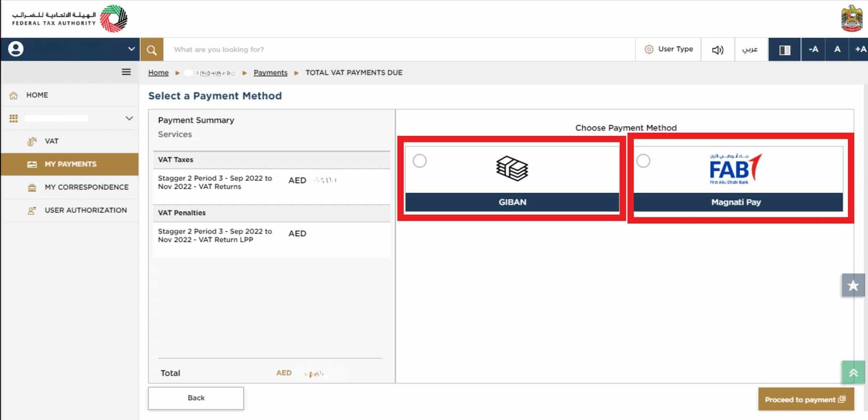Select the Magnati Pay radio button
This screenshot has width=868, height=420.
tap(643, 161)
